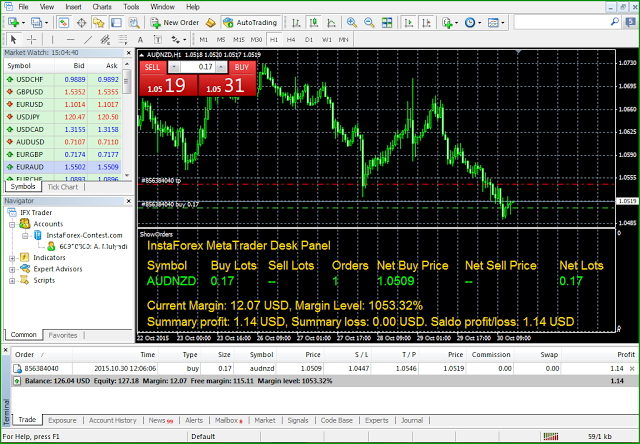Open the MetaEditor icon

point(211,22)
